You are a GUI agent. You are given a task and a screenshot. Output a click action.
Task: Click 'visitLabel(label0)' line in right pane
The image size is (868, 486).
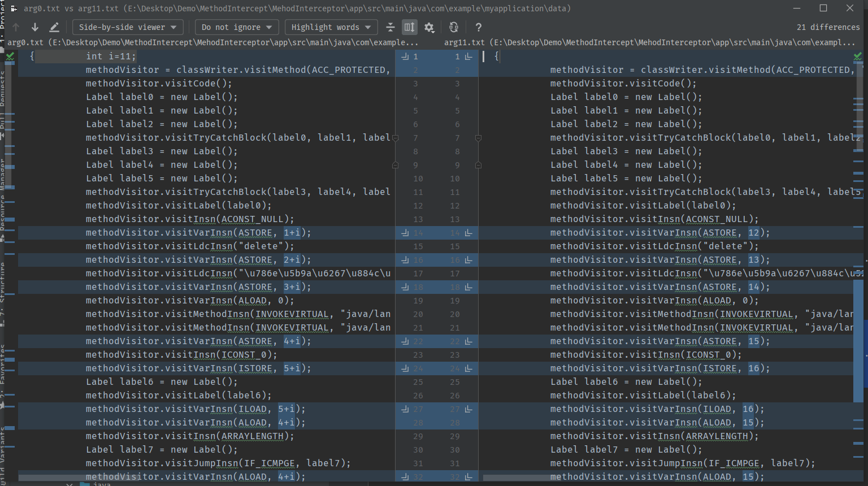[643, 206]
